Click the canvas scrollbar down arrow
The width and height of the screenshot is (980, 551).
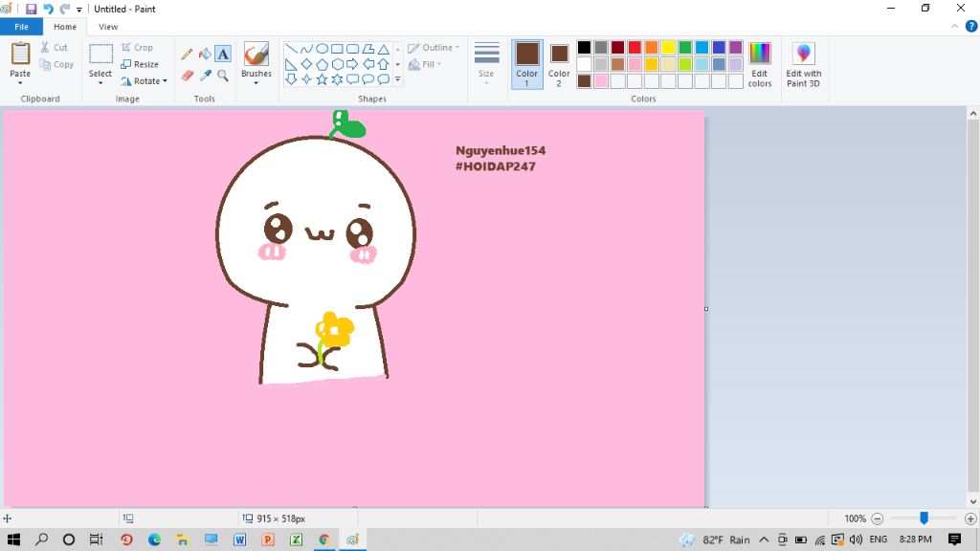pyautogui.click(x=973, y=501)
